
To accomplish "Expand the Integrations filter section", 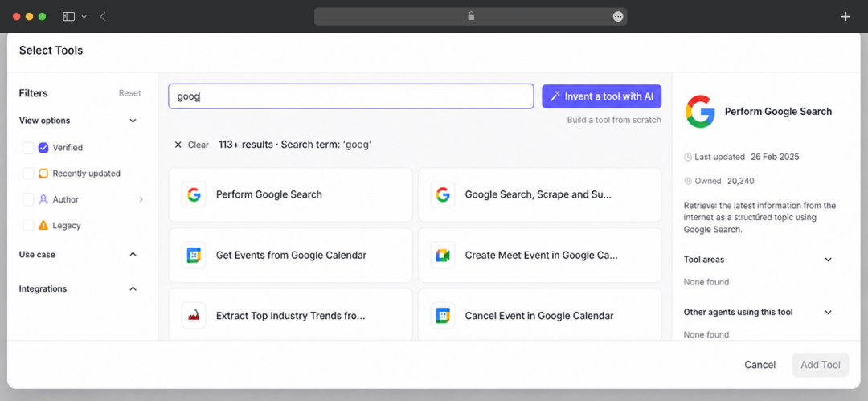I will click(133, 288).
